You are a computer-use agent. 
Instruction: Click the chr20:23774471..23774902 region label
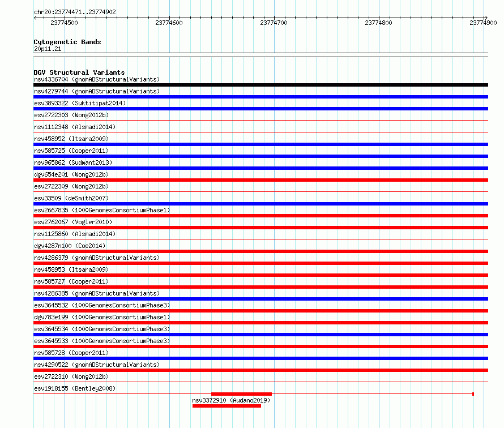(75, 12)
